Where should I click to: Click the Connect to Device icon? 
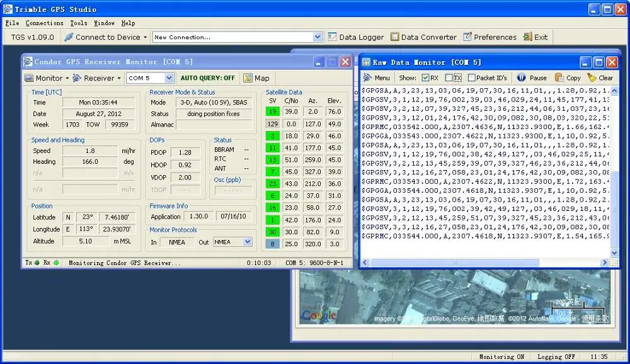pyautogui.click(x=69, y=37)
